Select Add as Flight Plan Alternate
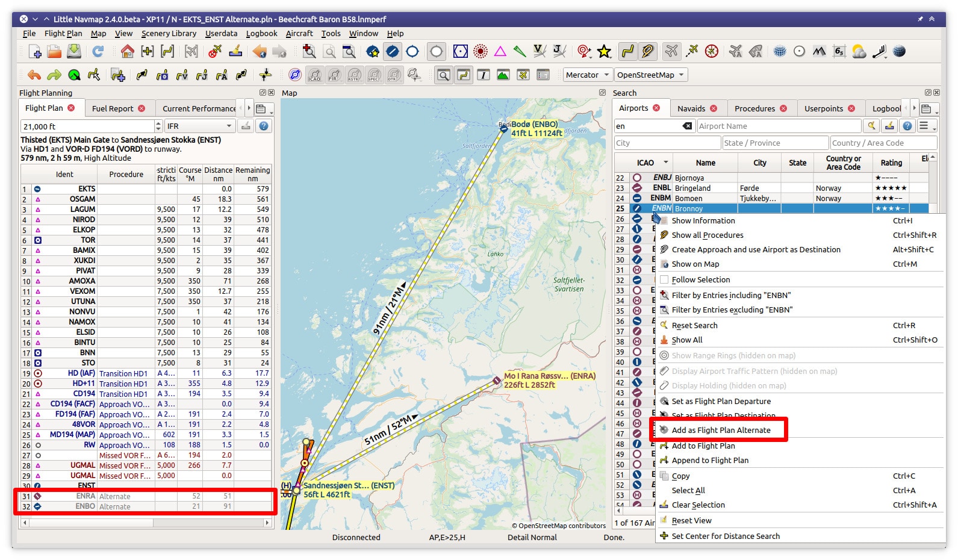The height and width of the screenshot is (560, 958). (x=721, y=431)
